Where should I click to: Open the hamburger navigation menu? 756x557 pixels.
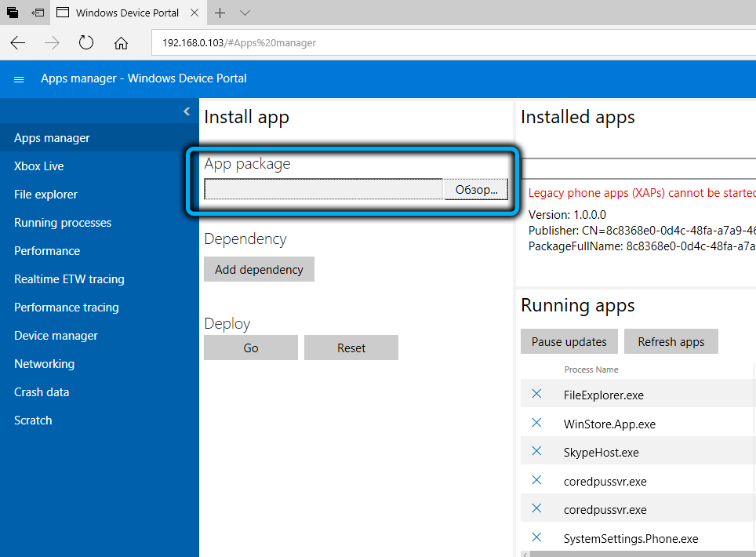pos(20,79)
